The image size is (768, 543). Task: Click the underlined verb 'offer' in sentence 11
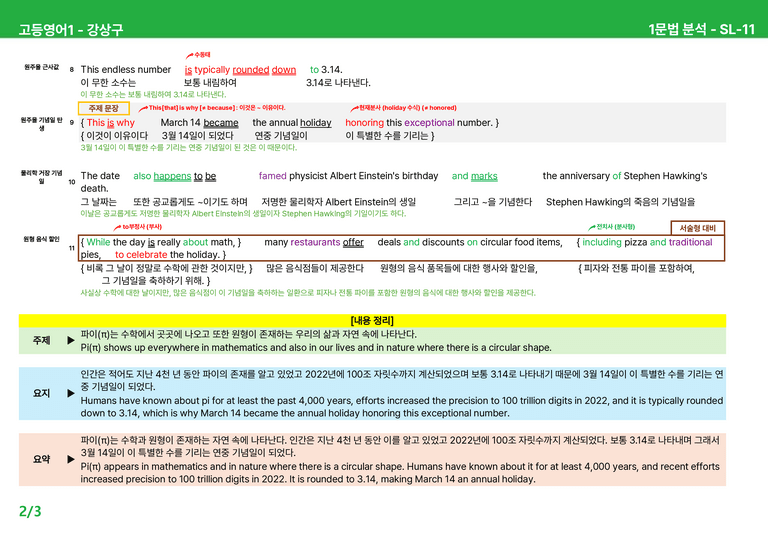tap(353, 242)
